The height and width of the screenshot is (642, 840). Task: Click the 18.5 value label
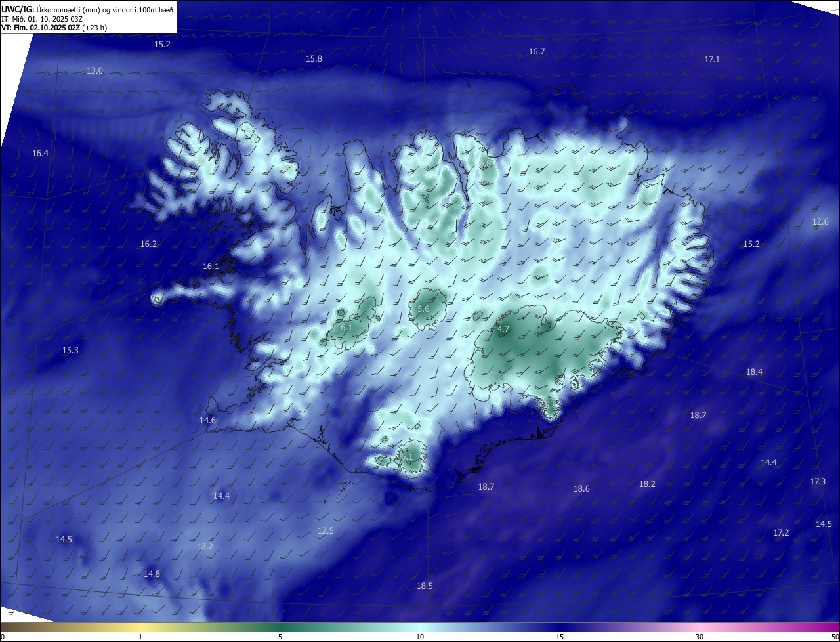coord(425,586)
